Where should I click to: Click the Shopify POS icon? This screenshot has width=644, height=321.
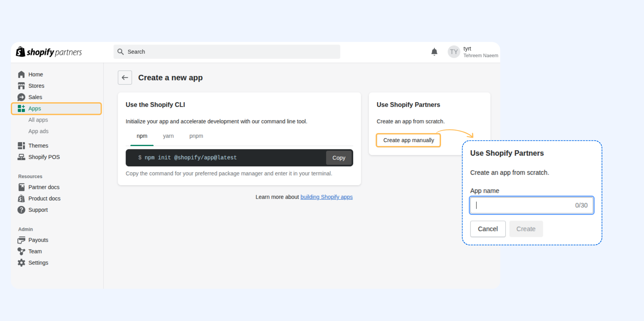click(x=22, y=157)
